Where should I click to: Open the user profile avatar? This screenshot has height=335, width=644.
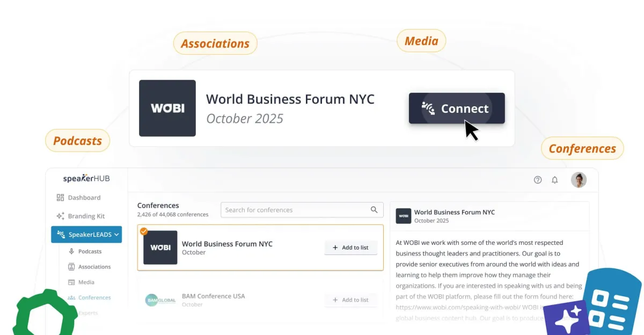click(579, 180)
